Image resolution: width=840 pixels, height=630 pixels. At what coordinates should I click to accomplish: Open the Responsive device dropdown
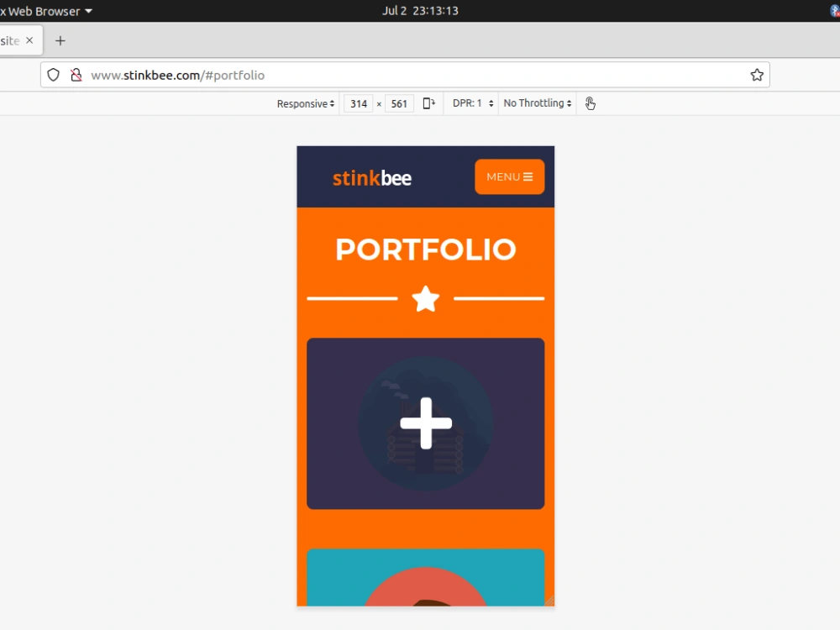tap(306, 103)
